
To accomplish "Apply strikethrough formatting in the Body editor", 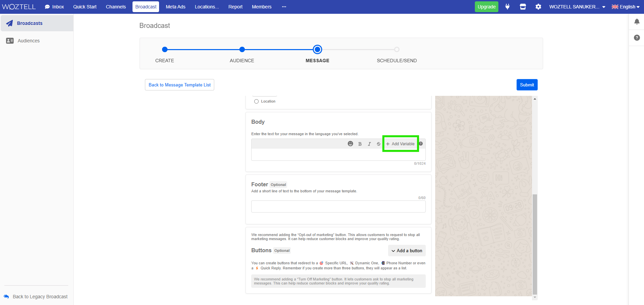I will coord(378,144).
